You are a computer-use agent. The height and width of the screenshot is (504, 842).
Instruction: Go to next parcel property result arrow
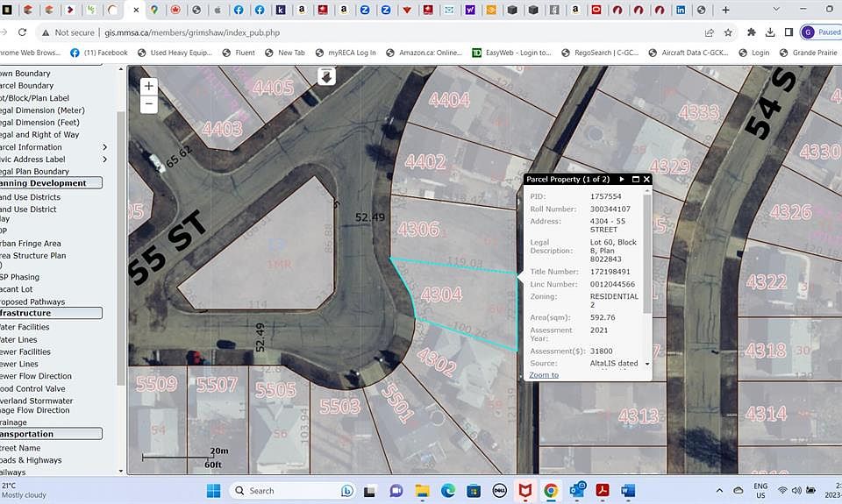pyautogui.click(x=622, y=180)
